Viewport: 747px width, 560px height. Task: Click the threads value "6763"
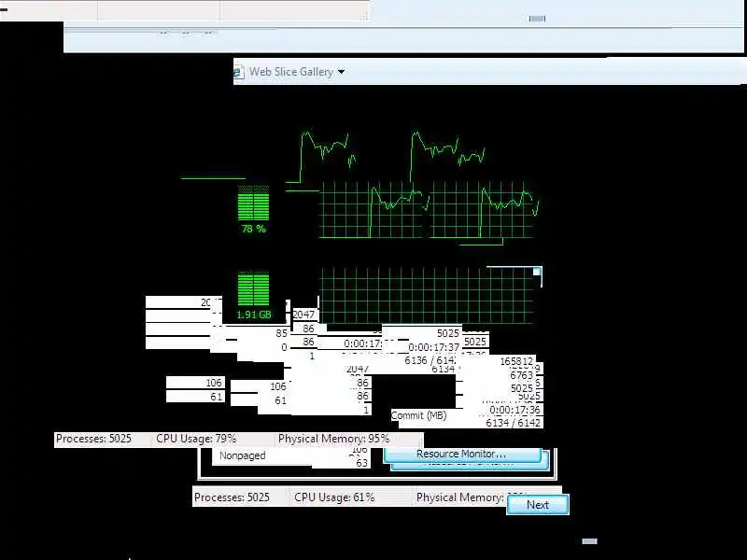(x=521, y=375)
